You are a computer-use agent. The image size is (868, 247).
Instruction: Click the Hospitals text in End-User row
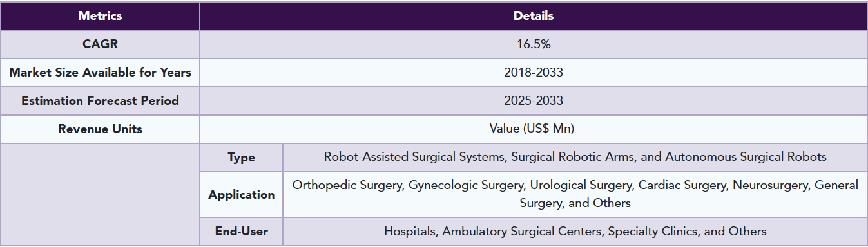click(410, 231)
